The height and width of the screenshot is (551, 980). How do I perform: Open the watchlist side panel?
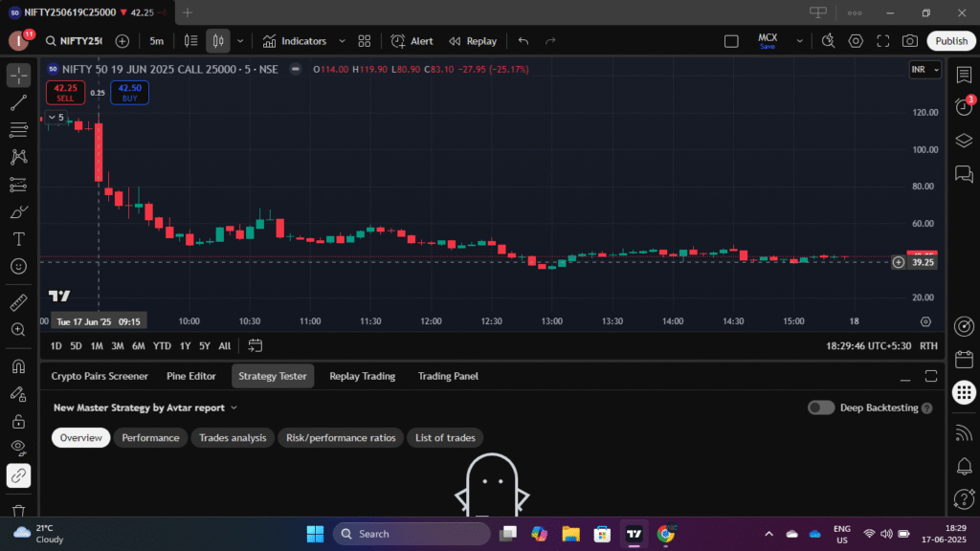pos(964,75)
